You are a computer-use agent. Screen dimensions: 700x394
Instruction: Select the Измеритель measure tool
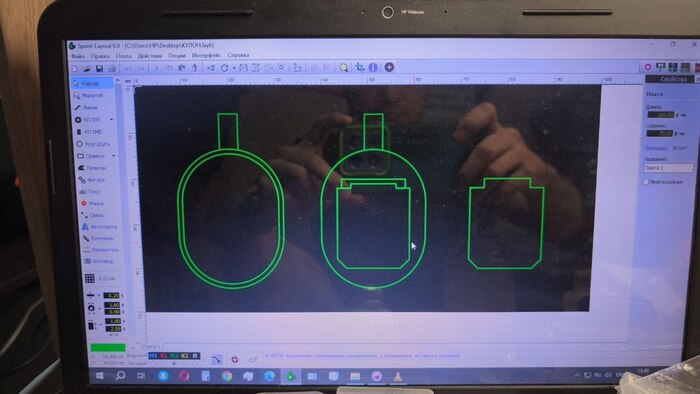click(100, 250)
